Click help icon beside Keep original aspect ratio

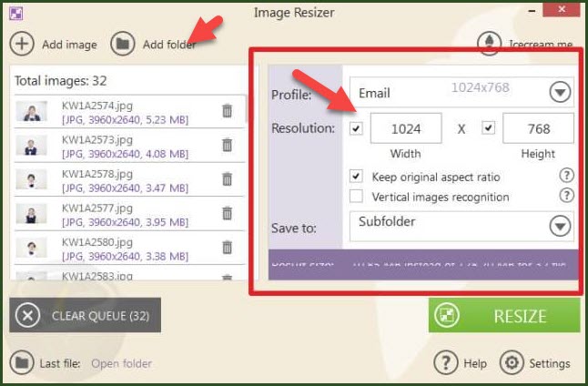(566, 176)
